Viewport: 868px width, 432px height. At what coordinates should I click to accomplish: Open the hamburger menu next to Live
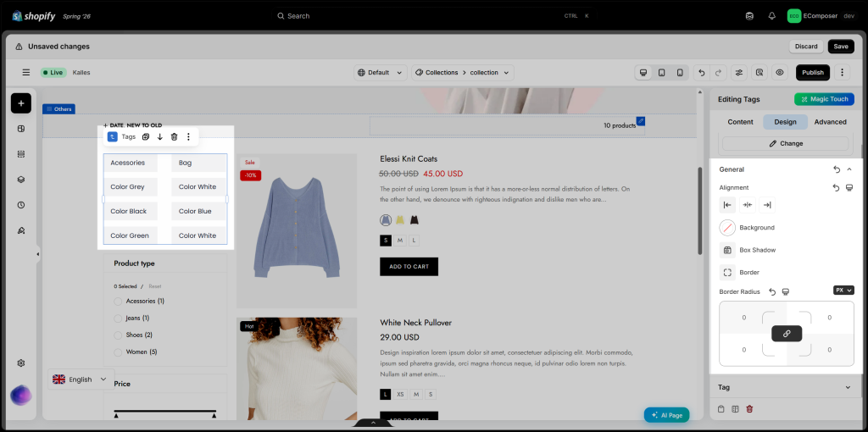pyautogui.click(x=26, y=73)
